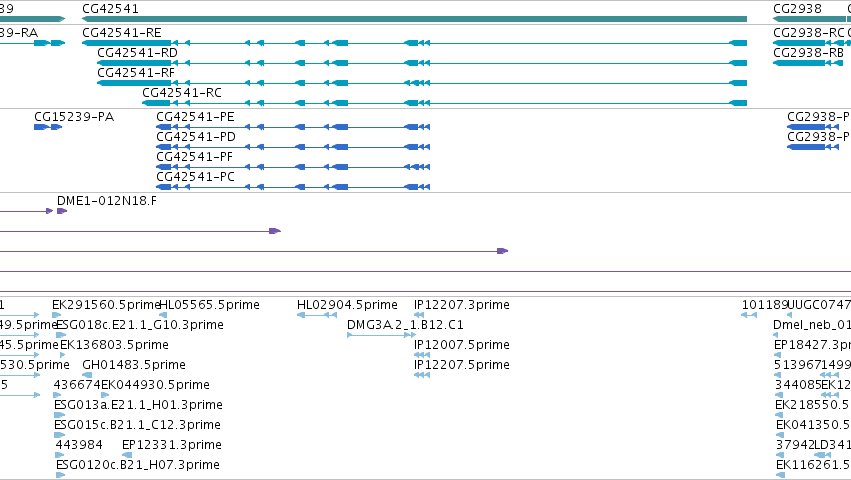Click the EK291560.5prime EST label
The width and height of the screenshot is (851, 480).
tap(106, 305)
